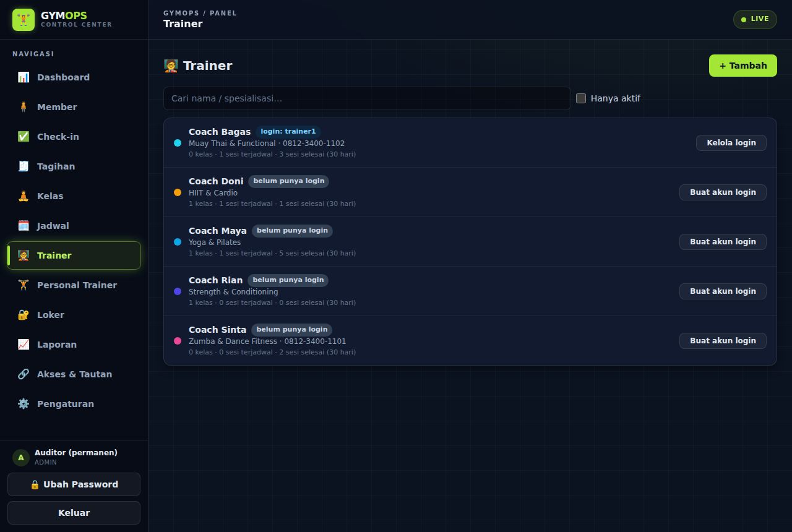Click the Tagihan receipt icon
This screenshot has width=792, height=532.
(24, 166)
